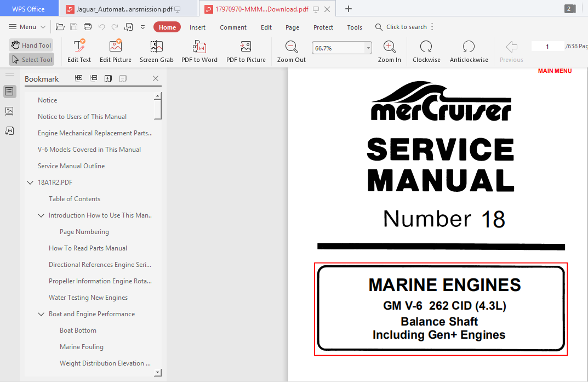This screenshot has height=382, width=588.
Task: Open Table of Contents bookmark
Action: (x=75, y=199)
